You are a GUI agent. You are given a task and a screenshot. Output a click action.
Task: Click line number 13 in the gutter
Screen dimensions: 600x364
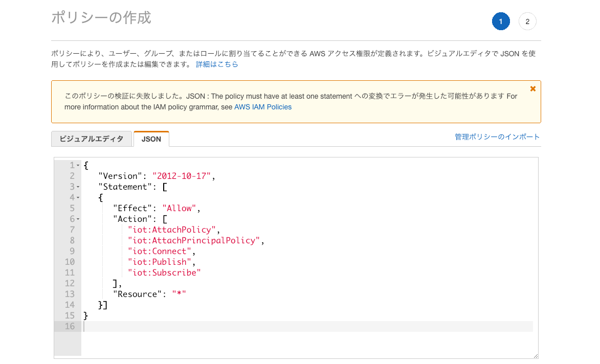pos(69,294)
